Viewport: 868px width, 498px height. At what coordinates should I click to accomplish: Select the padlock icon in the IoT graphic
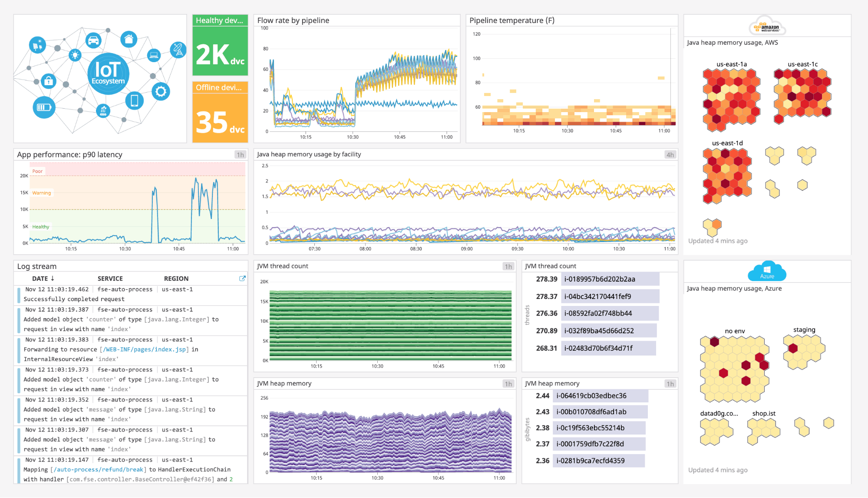[x=49, y=81]
